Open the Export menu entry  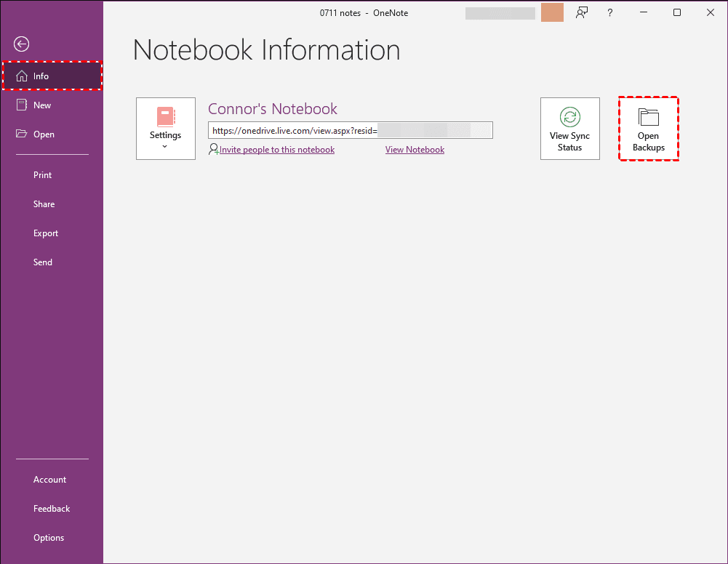(x=45, y=233)
